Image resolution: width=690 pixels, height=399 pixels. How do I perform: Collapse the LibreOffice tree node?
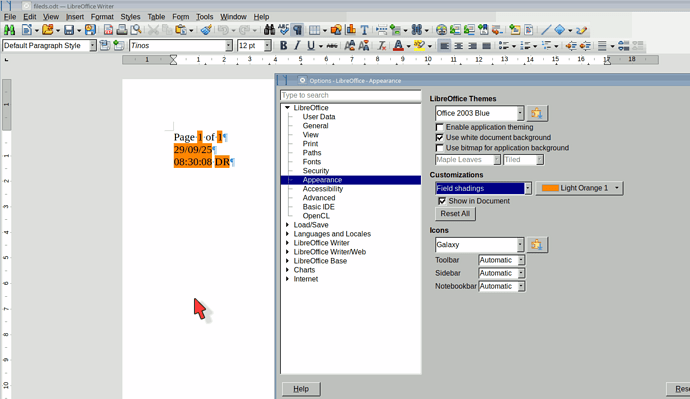click(x=287, y=108)
